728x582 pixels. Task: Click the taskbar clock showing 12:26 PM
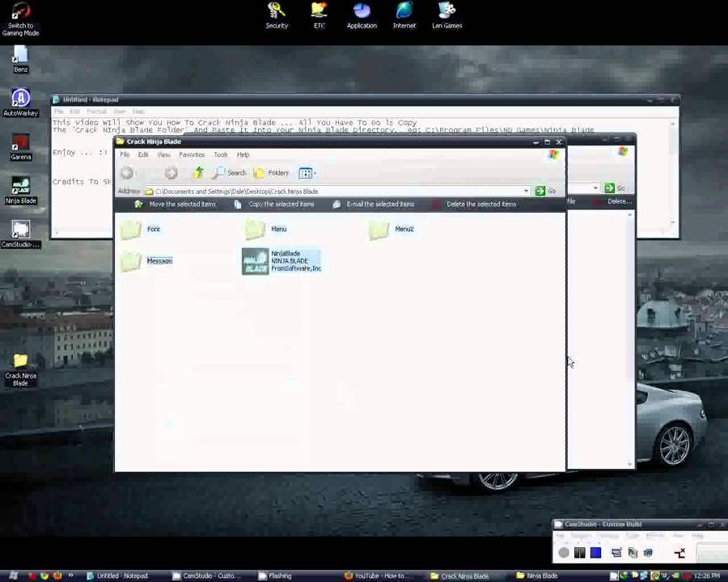click(709, 576)
